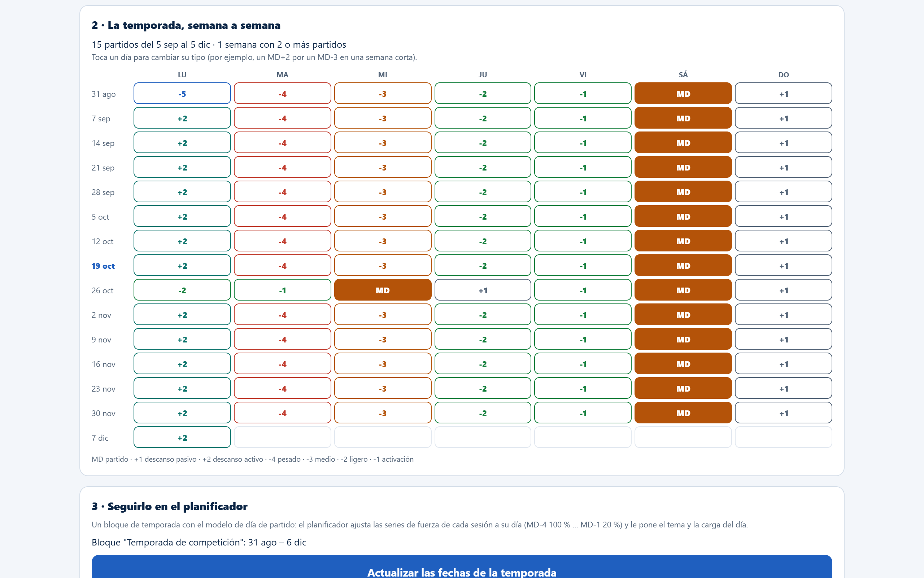Screen dimensions: 924x578
Task: Click the -5 cell in the 31 ago row
Action: point(182,93)
